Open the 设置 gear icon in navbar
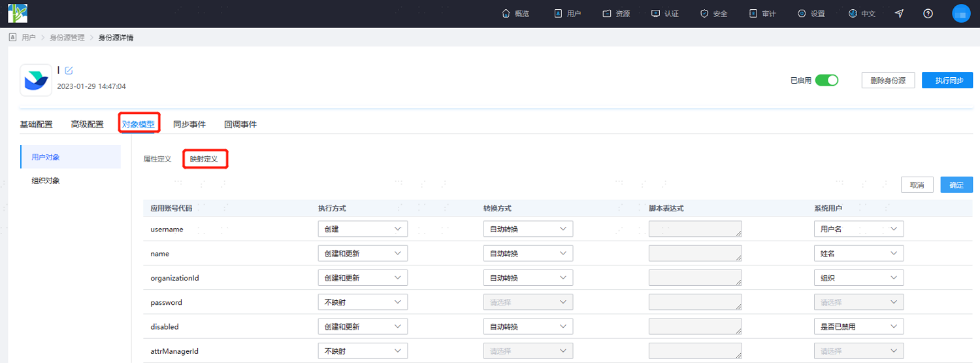Image resolution: width=980 pixels, height=363 pixels. pyautogui.click(x=802, y=14)
